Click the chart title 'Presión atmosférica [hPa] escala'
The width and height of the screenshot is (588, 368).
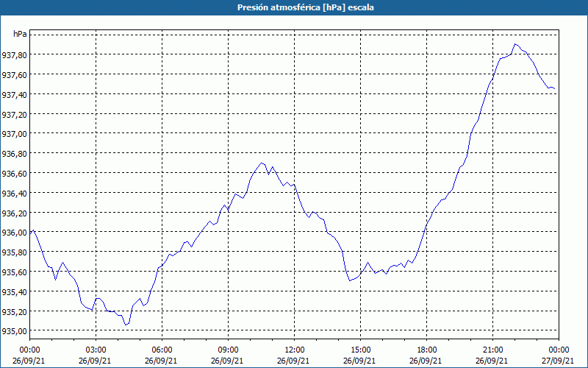click(306, 7)
